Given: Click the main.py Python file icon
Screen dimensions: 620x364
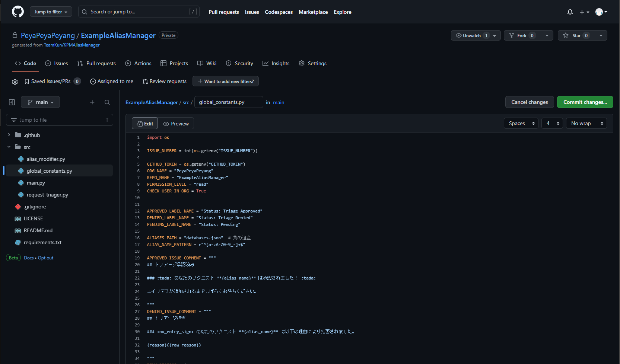Looking at the screenshot, I should point(21,183).
